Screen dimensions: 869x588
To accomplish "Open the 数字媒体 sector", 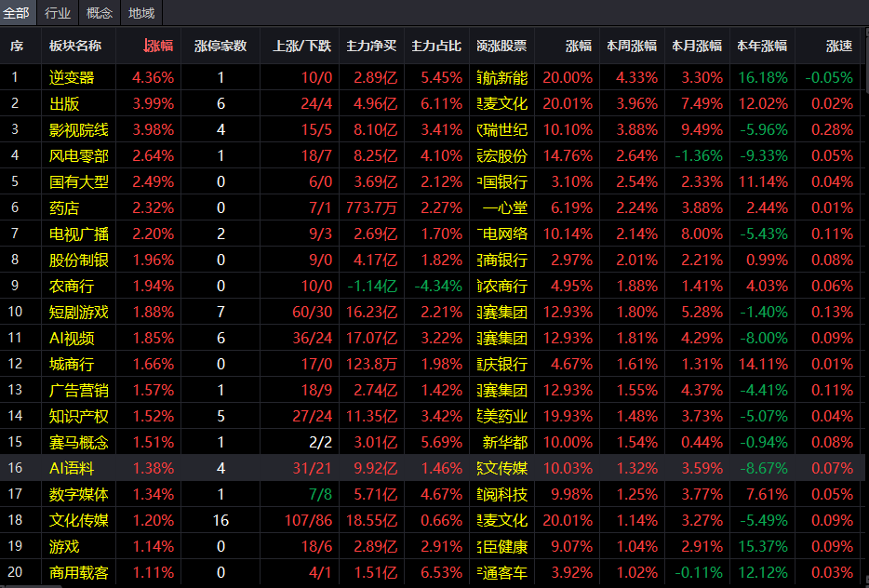I will 79,494.
